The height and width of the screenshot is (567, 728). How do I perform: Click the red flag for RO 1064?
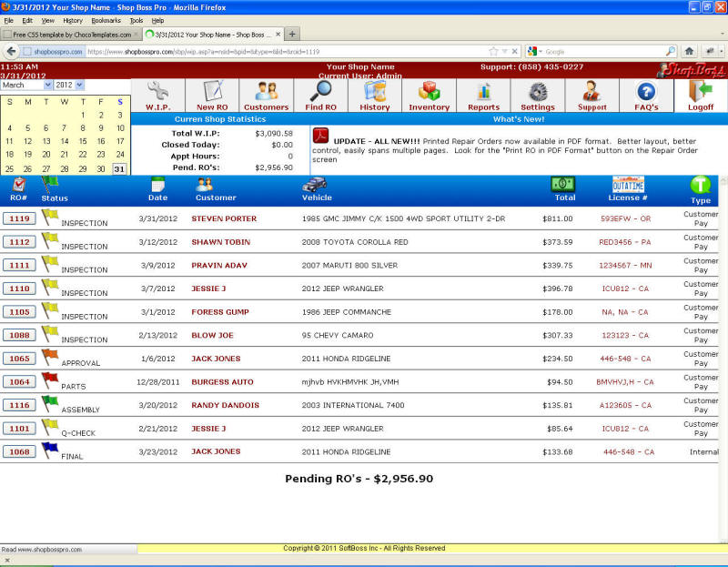pyautogui.click(x=50, y=380)
